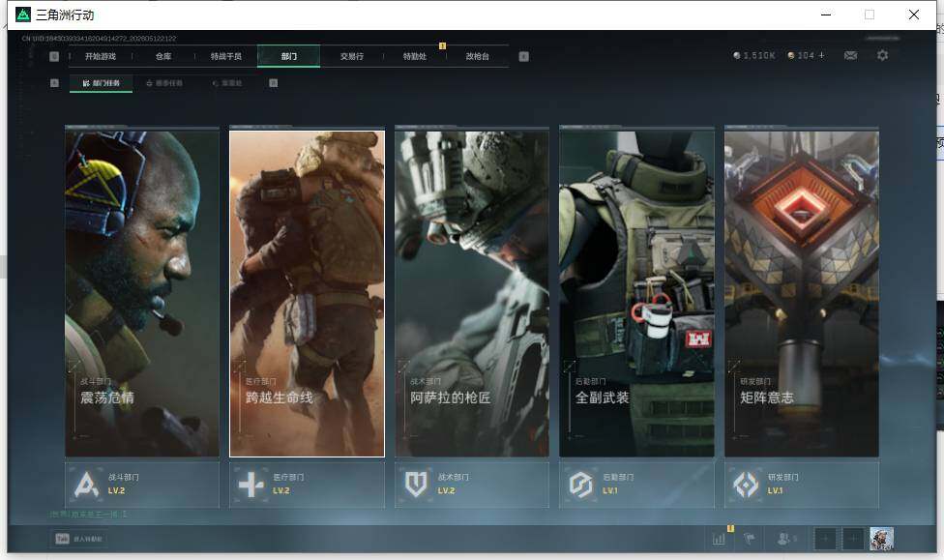Open the stats bar-chart icon
Viewport: 944px width, 560px height.
pos(719,539)
